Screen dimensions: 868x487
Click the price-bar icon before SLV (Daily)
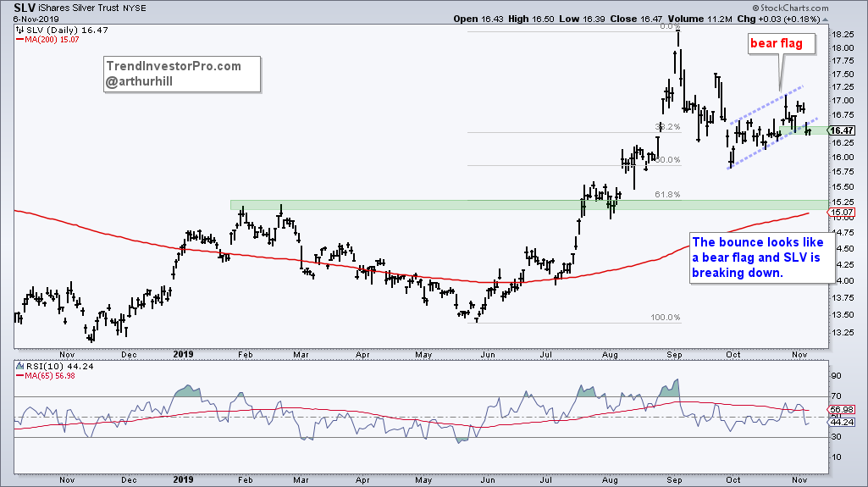pos(19,30)
